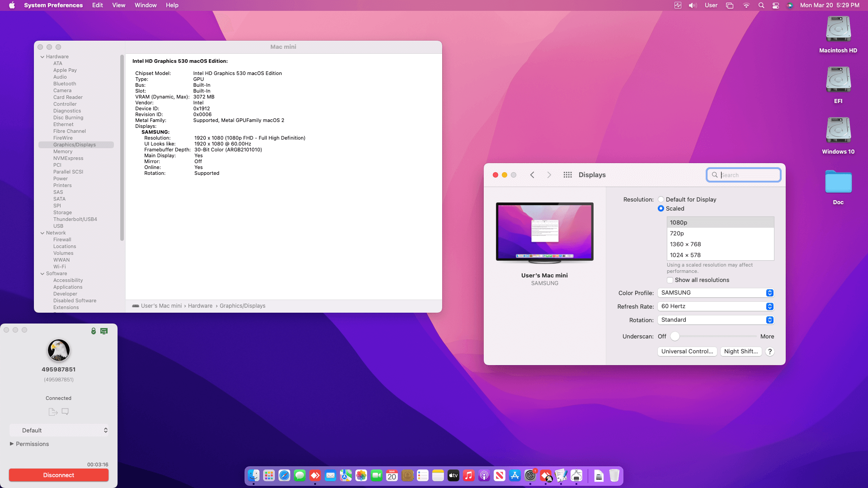Viewport: 868px width, 488px height.
Task: Select Default for Display resolution option
Action: tap(661, 199)
